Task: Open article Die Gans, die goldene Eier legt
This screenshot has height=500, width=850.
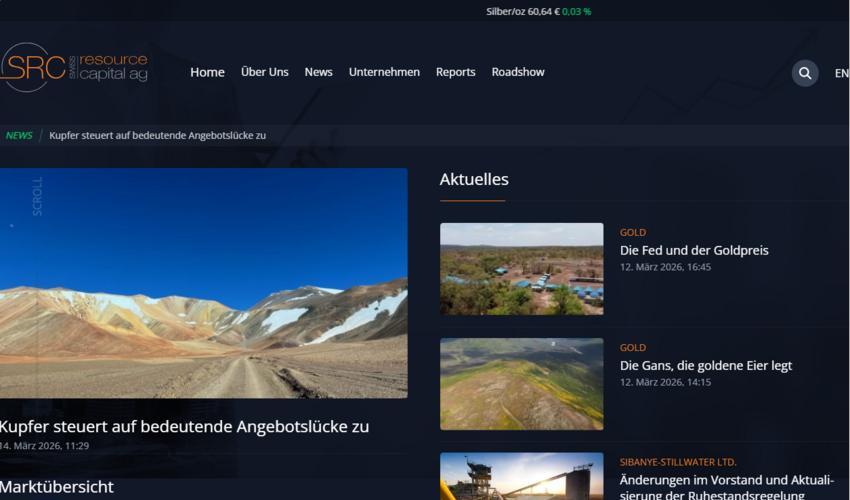Action: click(x=706, y=366)
